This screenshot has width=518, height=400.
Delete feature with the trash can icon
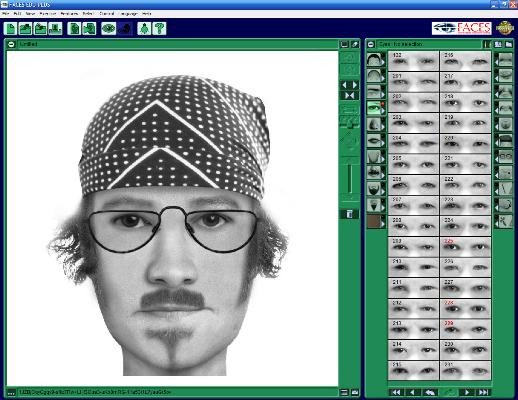tap(349, 214)
